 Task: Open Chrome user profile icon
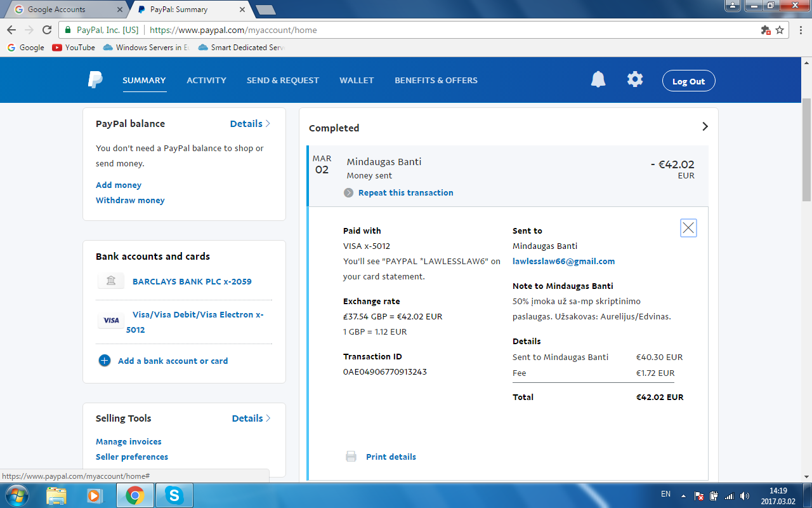[x=733, y=5]
